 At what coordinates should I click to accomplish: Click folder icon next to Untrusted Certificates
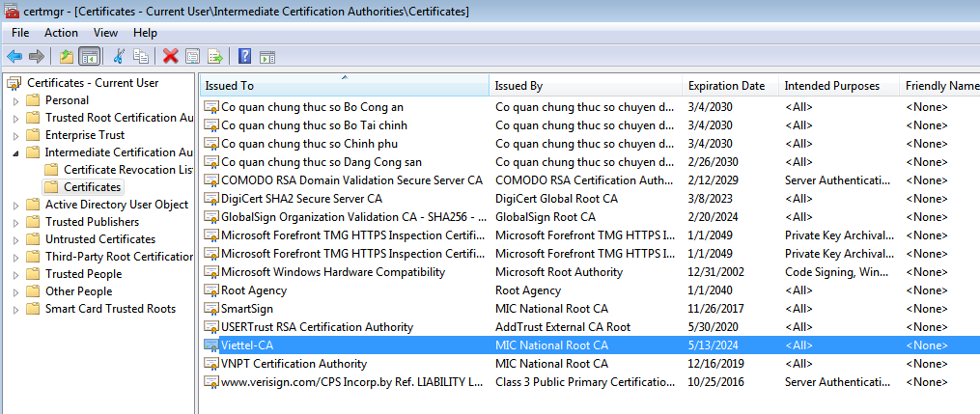click(33, 239)
